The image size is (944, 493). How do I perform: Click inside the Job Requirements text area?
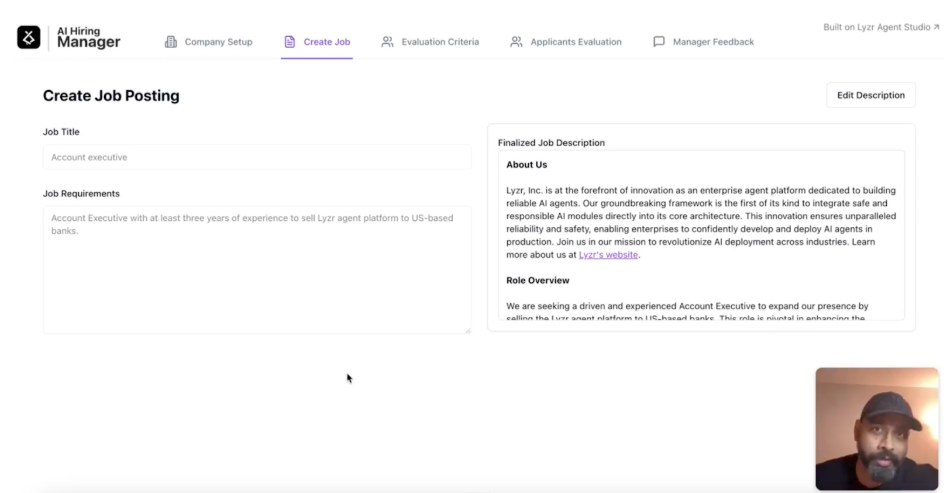(x=256, y=270)
